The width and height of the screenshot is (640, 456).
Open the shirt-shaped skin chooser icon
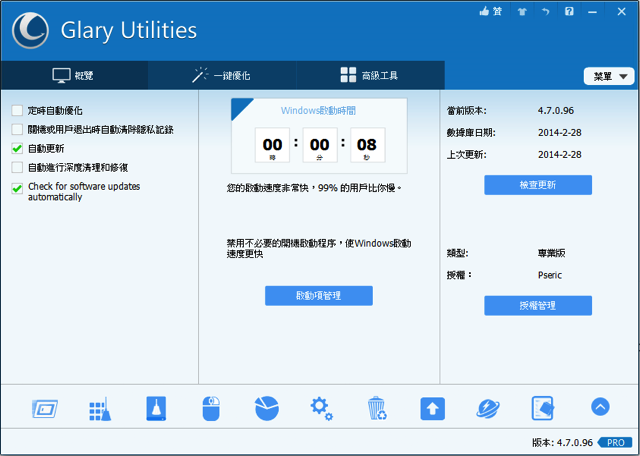click(x=522, y=11)
